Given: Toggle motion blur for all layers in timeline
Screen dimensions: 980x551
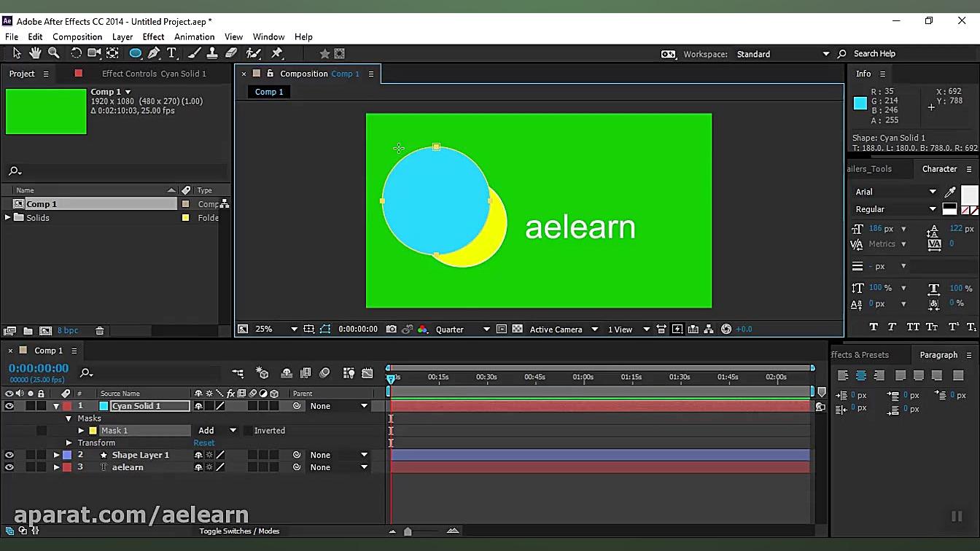Looking at the screenshot, I should (x=324, y=373).
